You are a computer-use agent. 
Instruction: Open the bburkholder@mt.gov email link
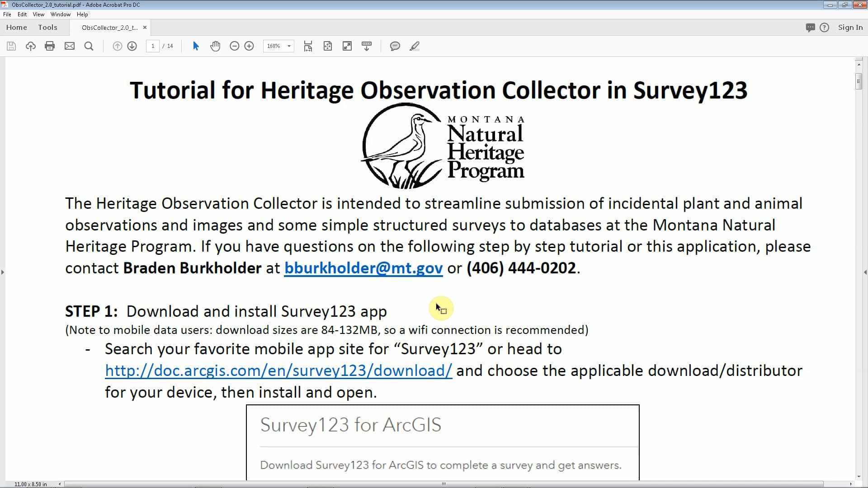[363, 268]
